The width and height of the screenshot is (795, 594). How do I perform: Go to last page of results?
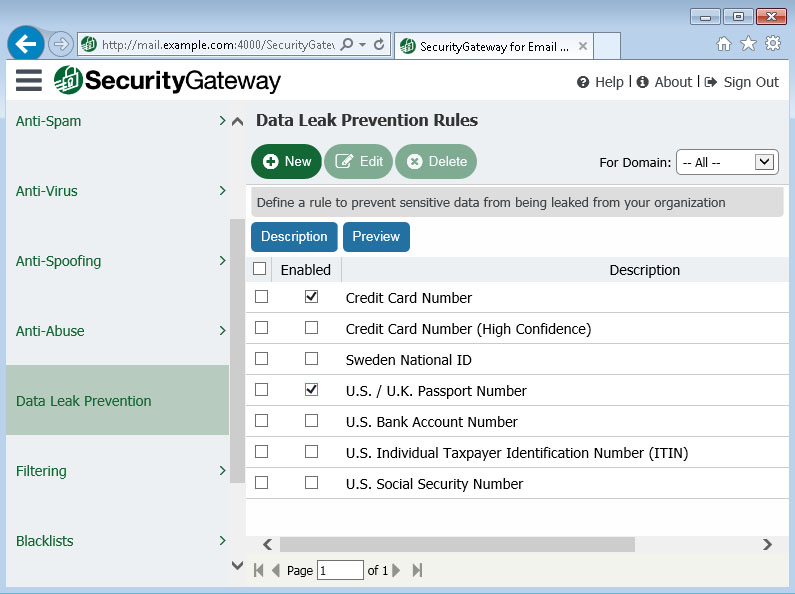pos(417,570)
